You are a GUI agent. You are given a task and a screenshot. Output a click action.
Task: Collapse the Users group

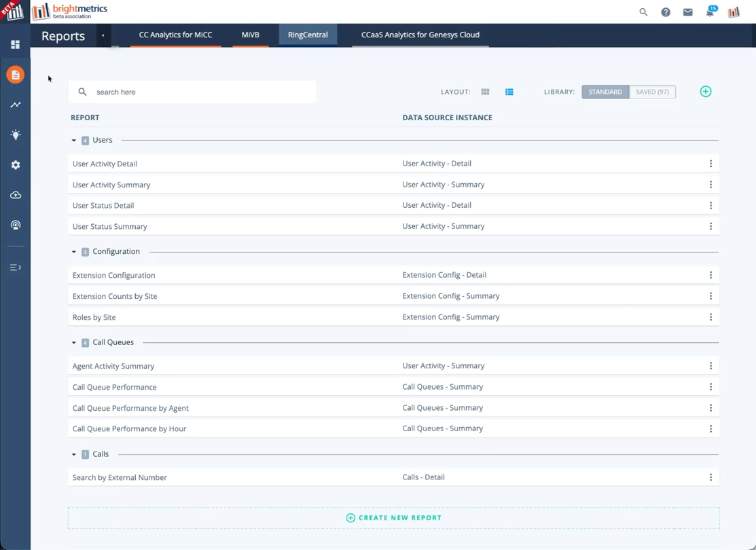point(74,141)
